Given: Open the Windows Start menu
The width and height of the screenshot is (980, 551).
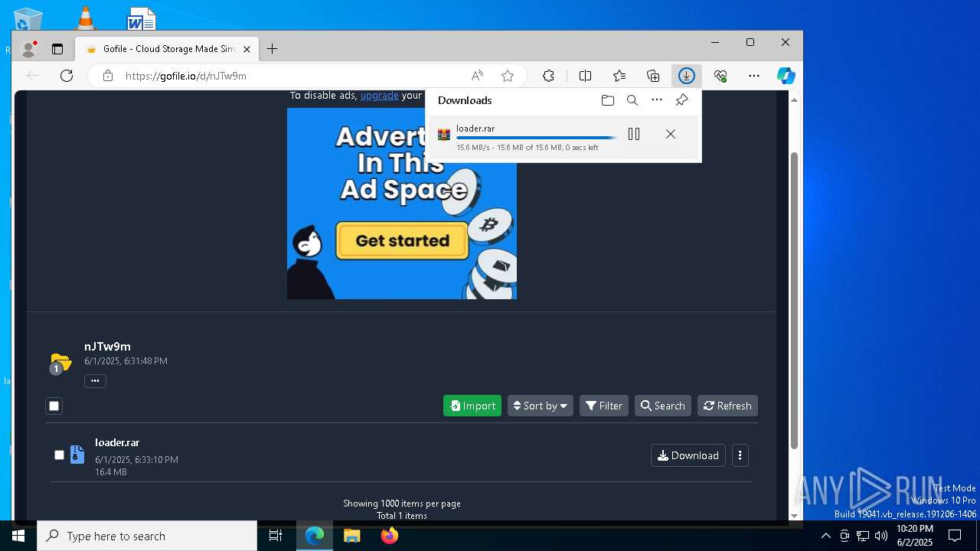Looking at the screenshot, I should (18, 536).
